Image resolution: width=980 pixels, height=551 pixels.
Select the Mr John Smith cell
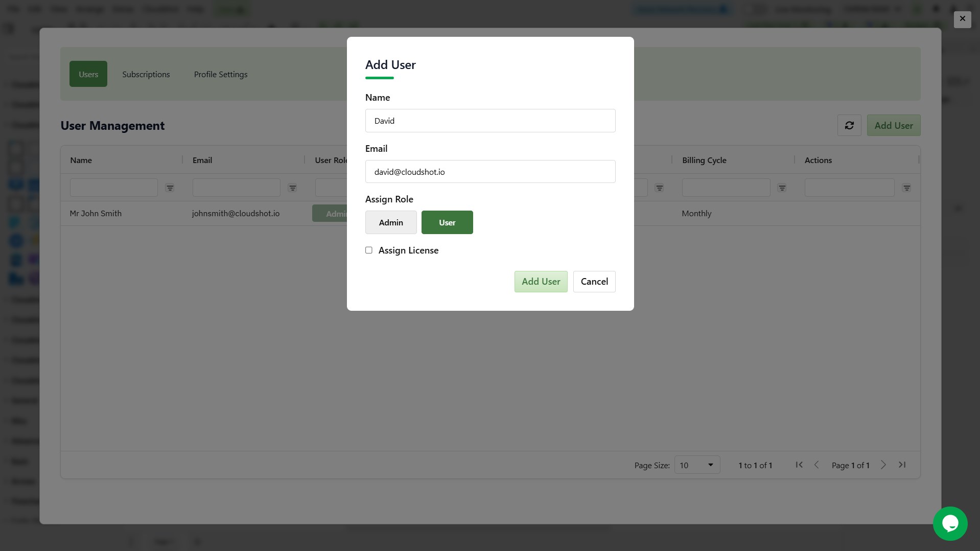[96, 213]
